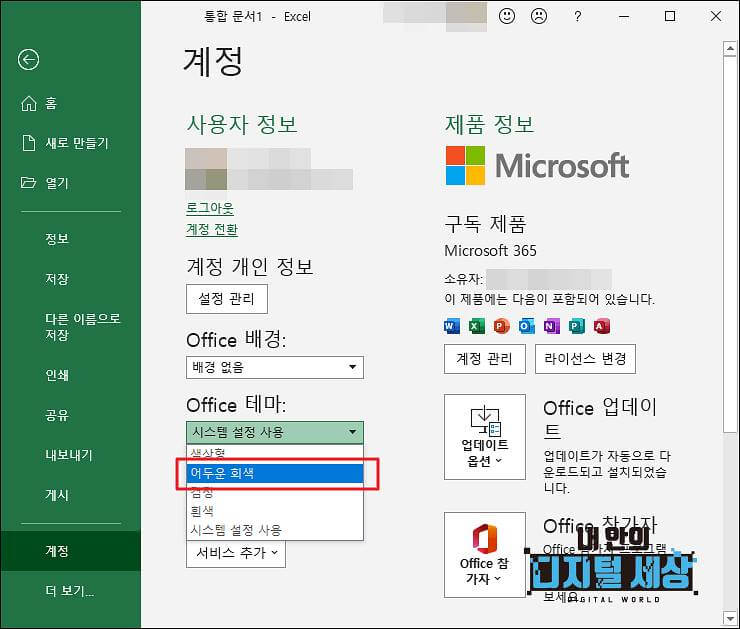Click the Excel app icon
This screenshot has width=740, height=629.
click(477, 326)
